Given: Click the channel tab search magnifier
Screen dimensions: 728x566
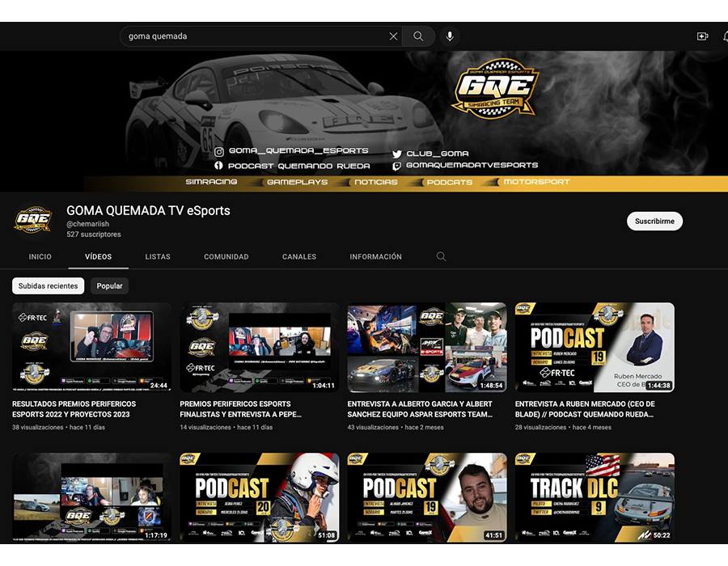Looking at the screenshot, I should tap(441, 256).
